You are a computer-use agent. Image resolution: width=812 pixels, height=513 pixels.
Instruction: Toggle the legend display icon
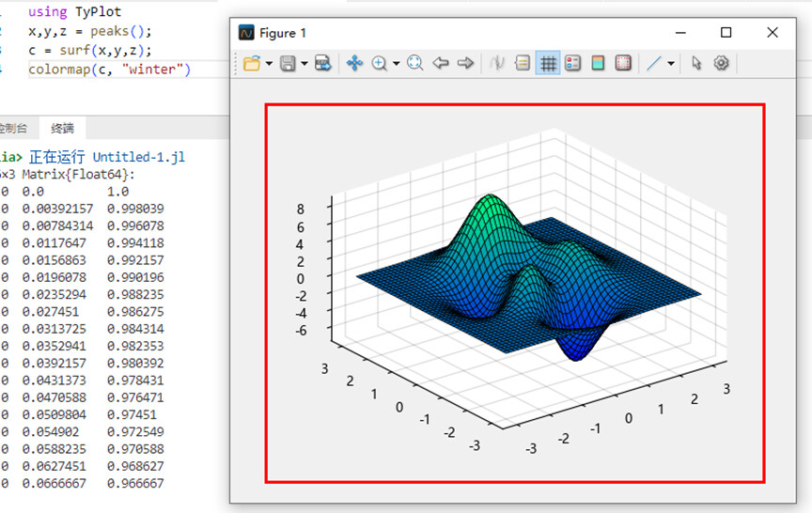click(572, 63)
